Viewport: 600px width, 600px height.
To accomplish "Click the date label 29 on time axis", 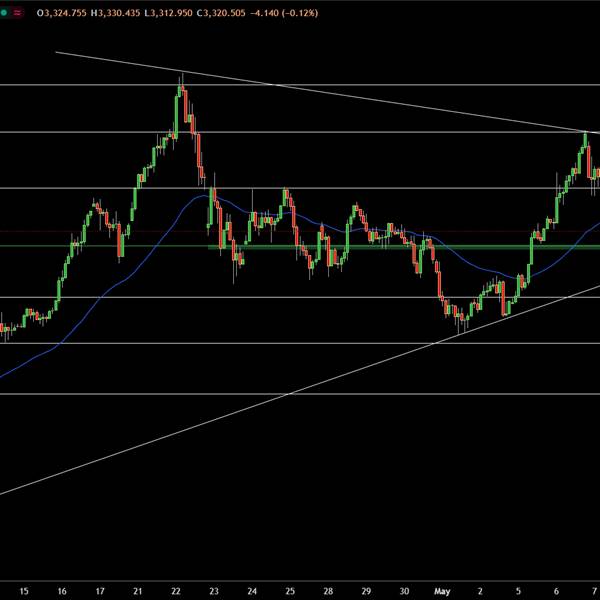I will (x=366, y=591).
